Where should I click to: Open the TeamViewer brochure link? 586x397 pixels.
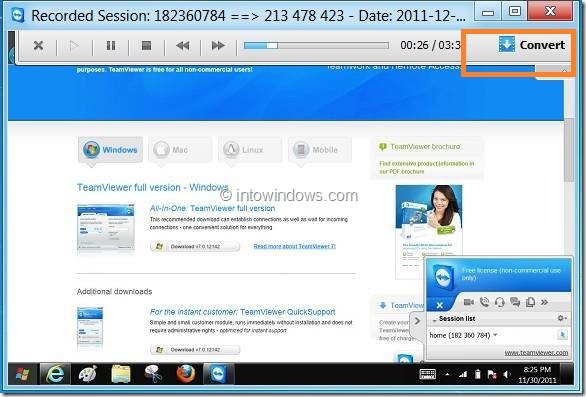coord(425,147)
